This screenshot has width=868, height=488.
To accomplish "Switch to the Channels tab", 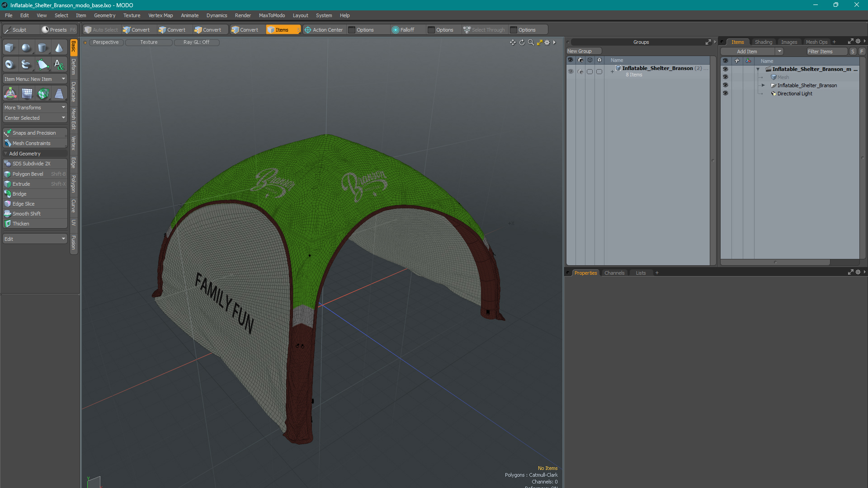I will click(614, 273).
